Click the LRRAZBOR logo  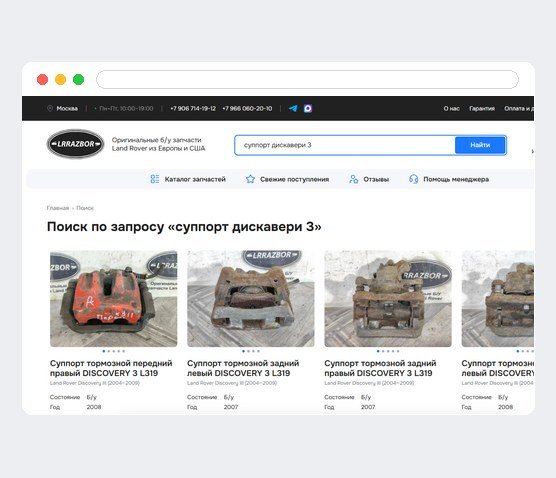76,144
